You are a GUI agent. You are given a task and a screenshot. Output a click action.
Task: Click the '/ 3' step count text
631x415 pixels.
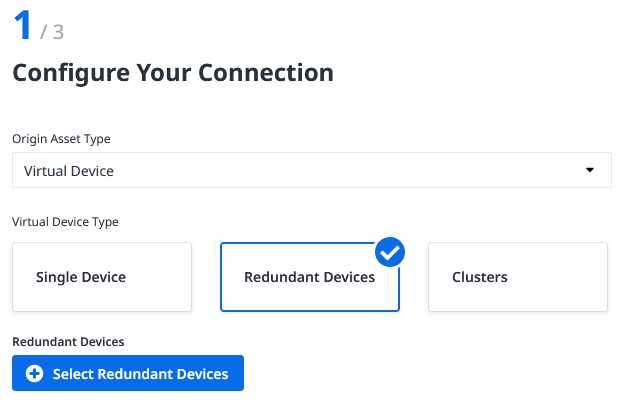52,32
